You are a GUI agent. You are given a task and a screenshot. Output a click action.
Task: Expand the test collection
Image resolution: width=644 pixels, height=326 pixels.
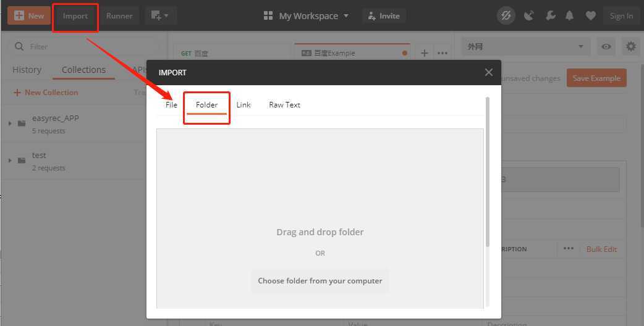coord(10,161)
